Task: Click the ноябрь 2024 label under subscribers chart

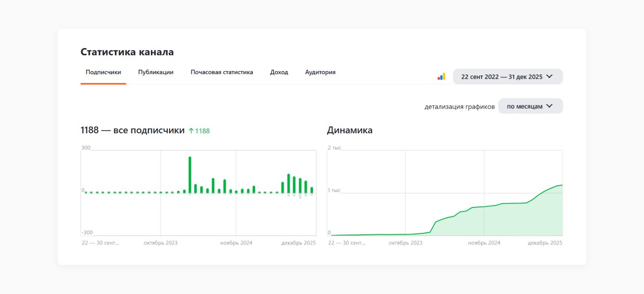Action: coord(236,243)
